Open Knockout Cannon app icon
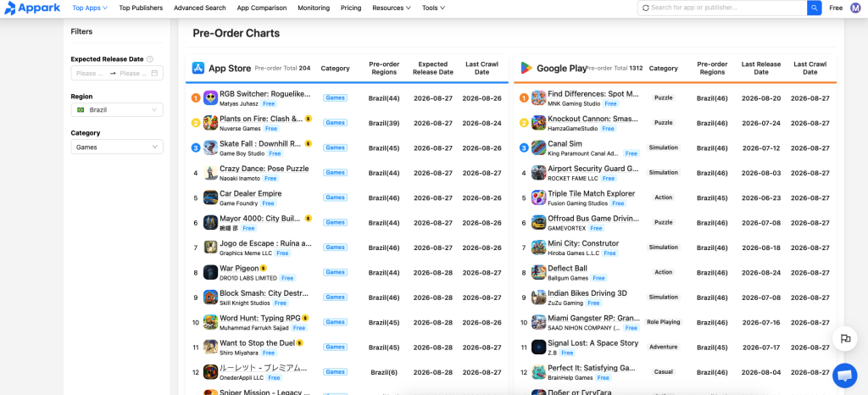868x395 pixels. 538,123
